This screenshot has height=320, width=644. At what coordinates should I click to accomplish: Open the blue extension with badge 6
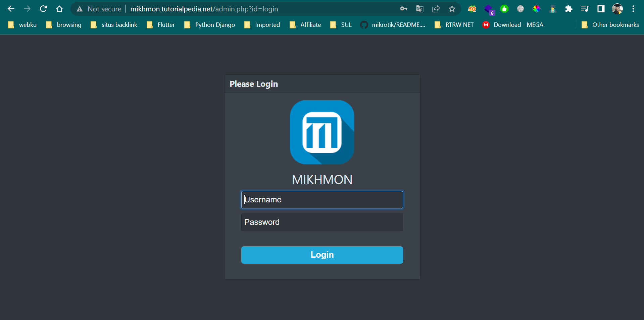coord(489,9)
